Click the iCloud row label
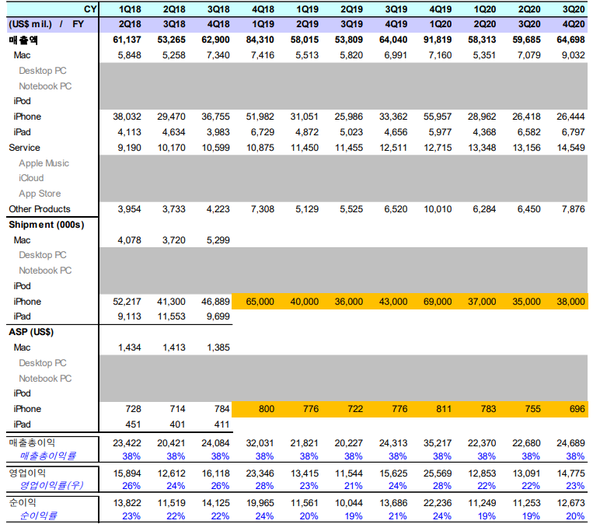 point(32,178)
